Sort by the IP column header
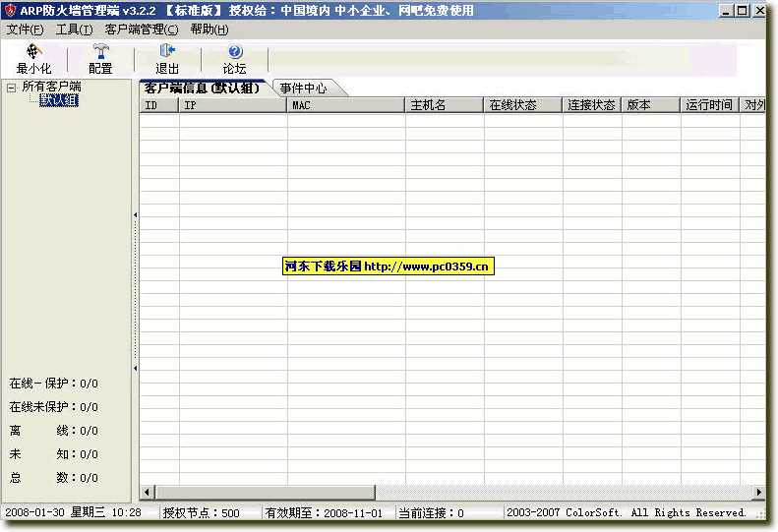The height and width of the screenshot is (532, 778). pos(232,105)
